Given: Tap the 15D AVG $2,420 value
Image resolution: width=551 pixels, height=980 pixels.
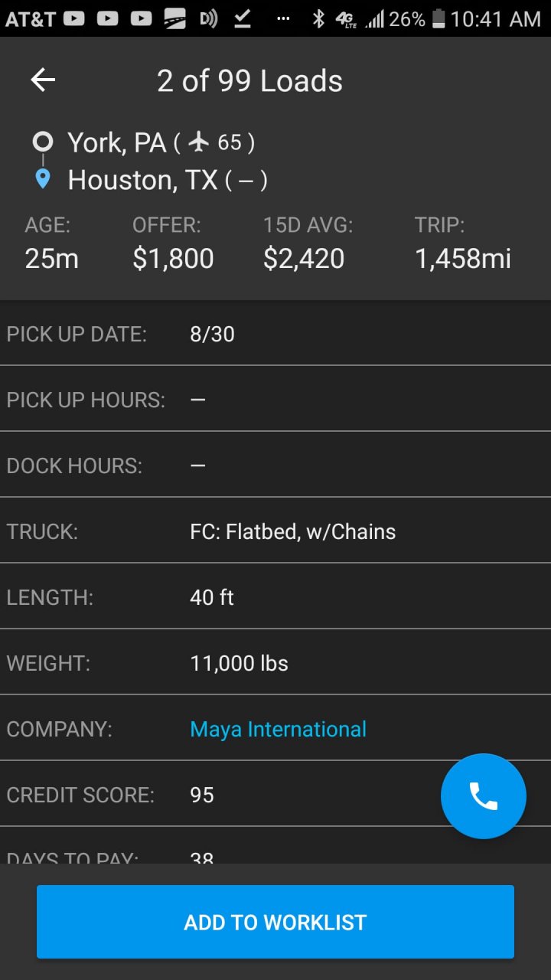Looking at the screenshot, I should click(304, 259).
